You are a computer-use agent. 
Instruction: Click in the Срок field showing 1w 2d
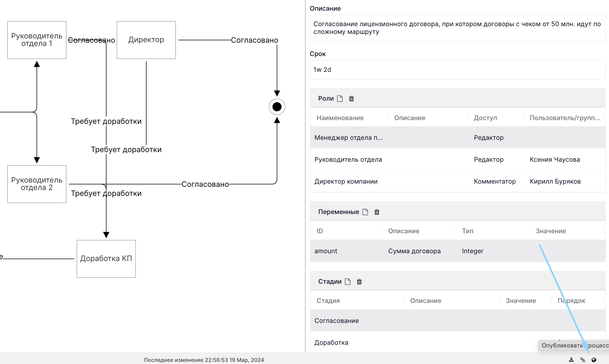point(457,70)
